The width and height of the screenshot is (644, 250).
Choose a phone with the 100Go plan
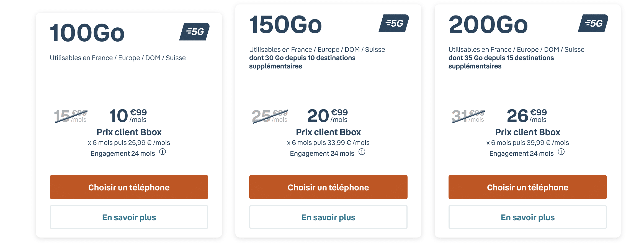[129, 187]
